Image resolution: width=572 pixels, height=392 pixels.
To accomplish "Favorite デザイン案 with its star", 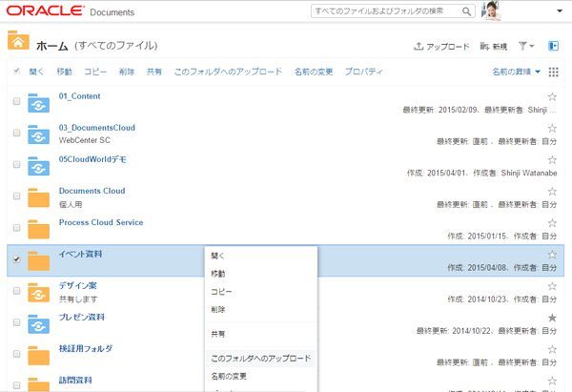I will click(552, 286).
